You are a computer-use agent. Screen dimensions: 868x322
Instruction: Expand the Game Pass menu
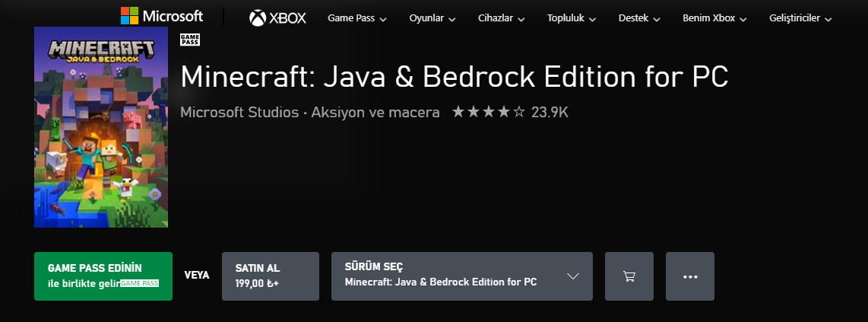pos(356,18)
